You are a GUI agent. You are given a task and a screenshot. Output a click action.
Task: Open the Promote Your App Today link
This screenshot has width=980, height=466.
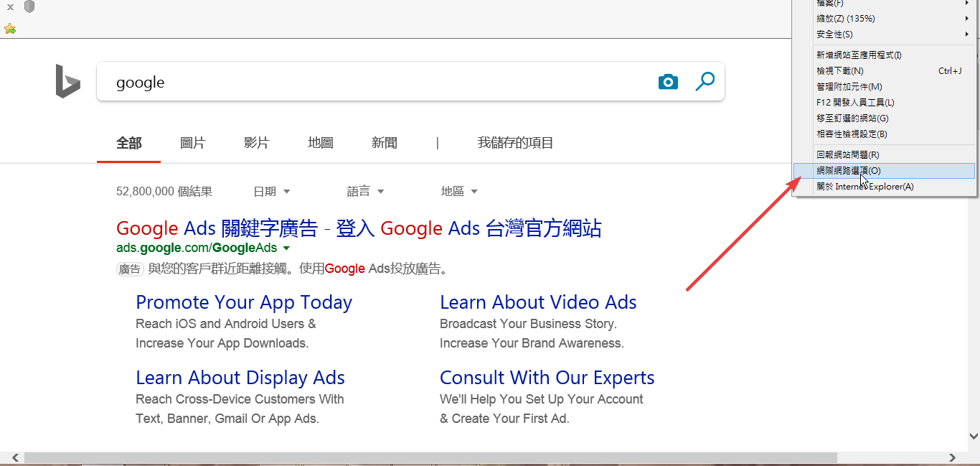click(x=244, y=302)
